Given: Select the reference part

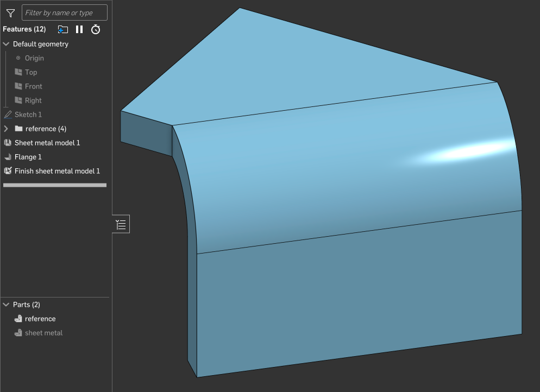Looking at the screenshot, I should (x=40, y=319).
